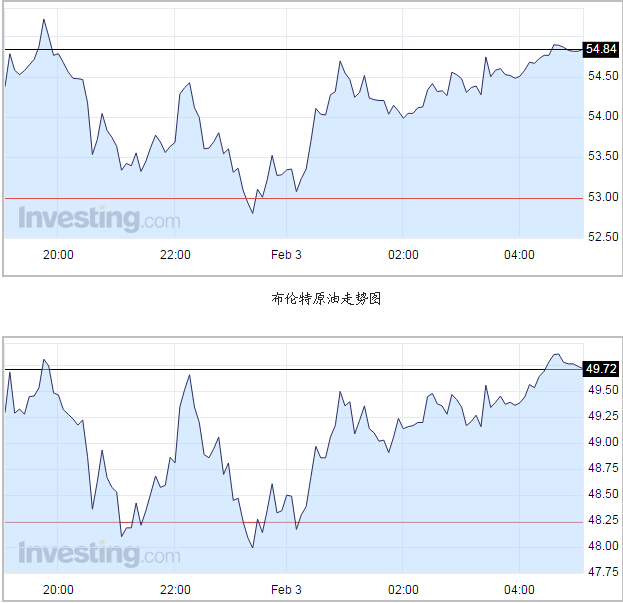Select the 22:00 time label in top chart
This screenshot has width=623, height=603.
[x=175, y=255]
